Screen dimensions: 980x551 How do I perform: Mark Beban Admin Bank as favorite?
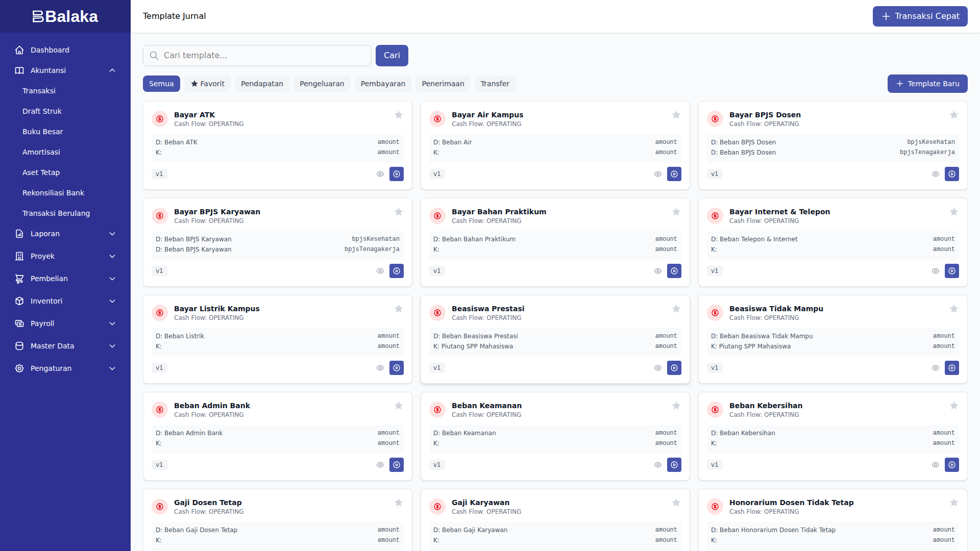tap(399, 406)
